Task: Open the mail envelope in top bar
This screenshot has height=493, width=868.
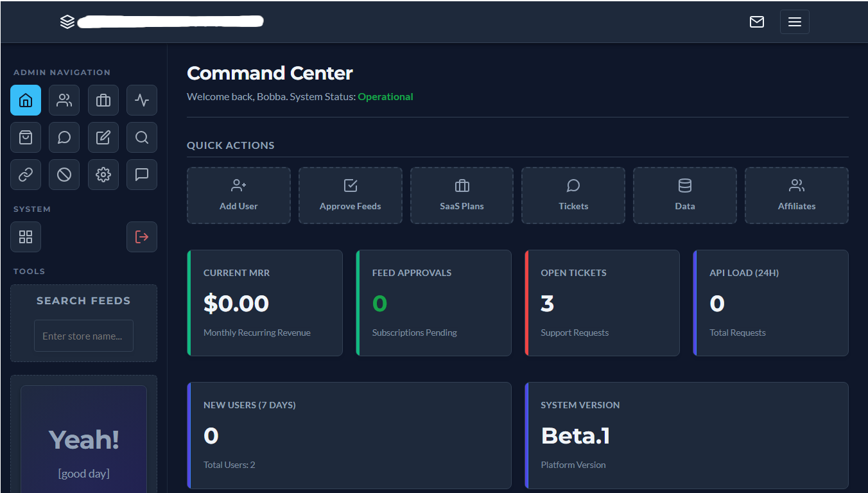Action: tap(757, 22)
